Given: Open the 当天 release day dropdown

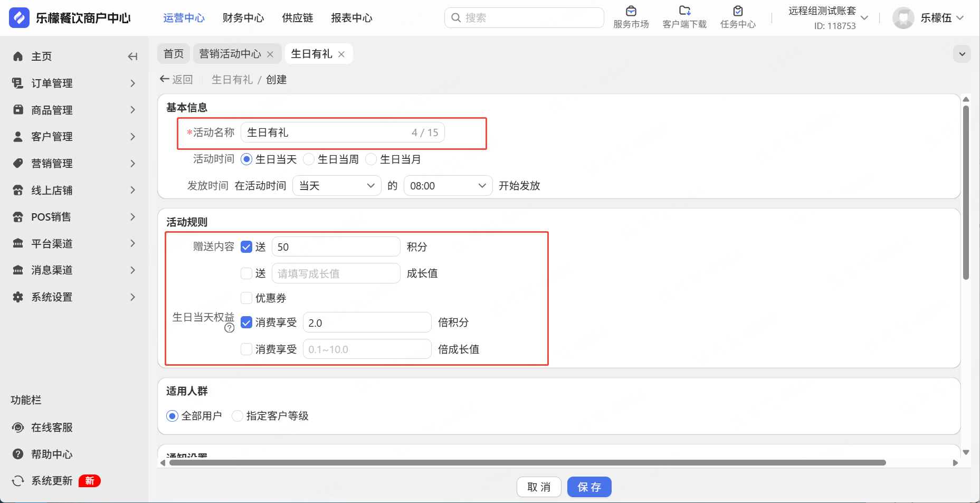Looking at the screenshot, I should click(x=337, y=186).
